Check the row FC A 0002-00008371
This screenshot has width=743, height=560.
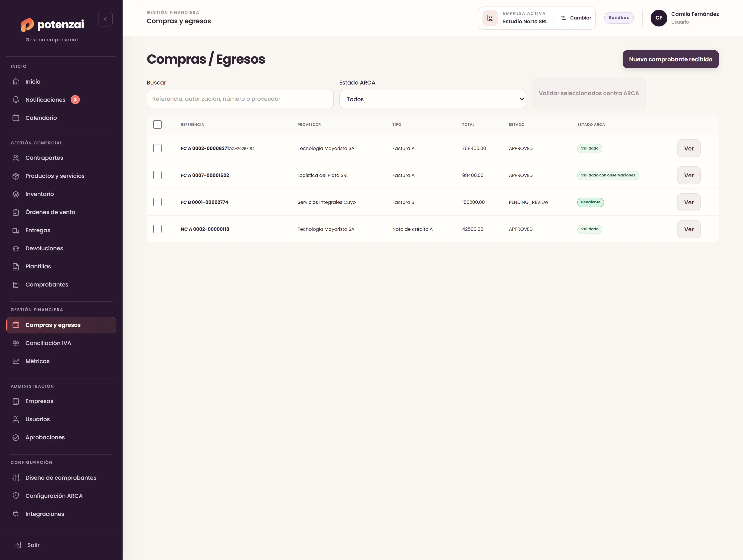click(157, 148)
